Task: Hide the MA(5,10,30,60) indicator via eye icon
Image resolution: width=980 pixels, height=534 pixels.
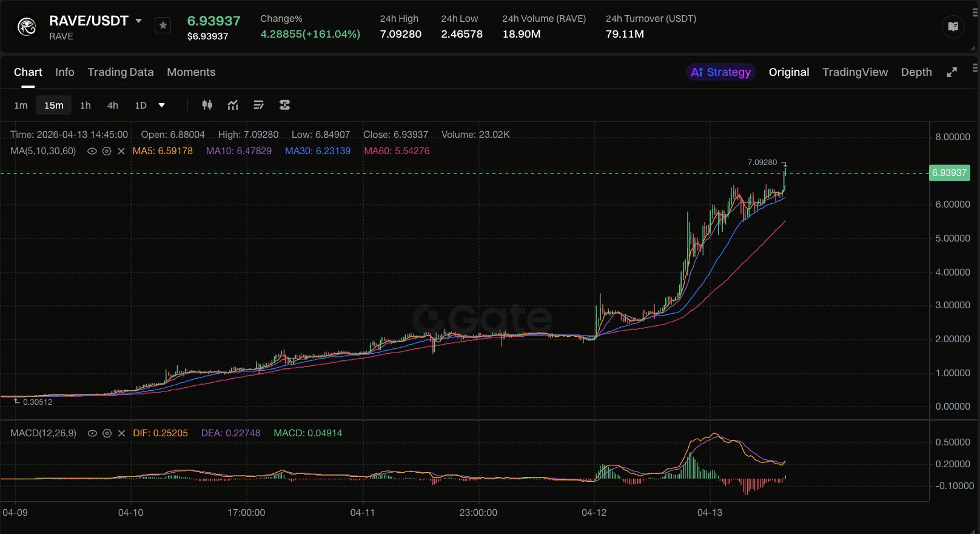Action: [92, 151]
